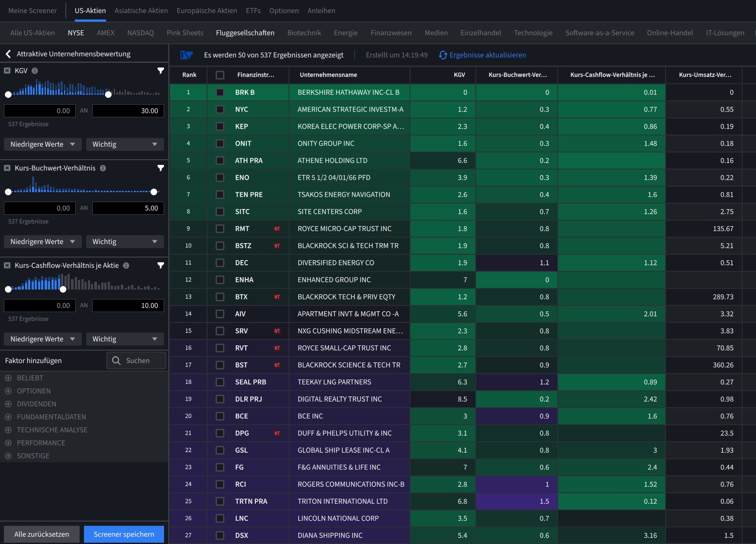Remove the Kurs-Buchwert-Verhältnis factor via X icon
The image size is (756, 544).
pyautogui.click(x=7, y=168)
